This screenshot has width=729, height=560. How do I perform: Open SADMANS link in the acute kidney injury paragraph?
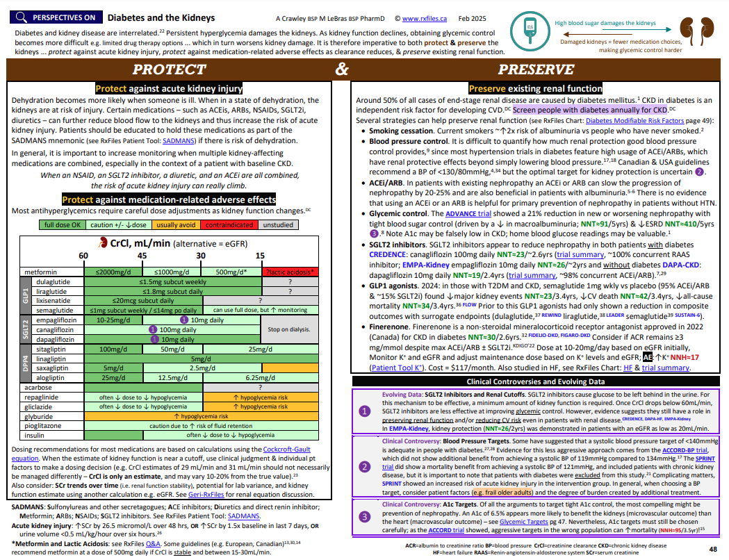(179, 140)
